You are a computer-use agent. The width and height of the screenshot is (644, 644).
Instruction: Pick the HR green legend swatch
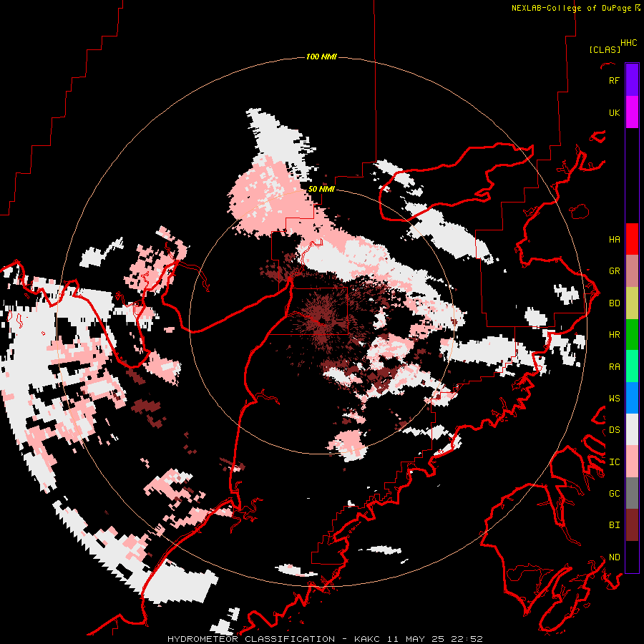pos(632,335)
